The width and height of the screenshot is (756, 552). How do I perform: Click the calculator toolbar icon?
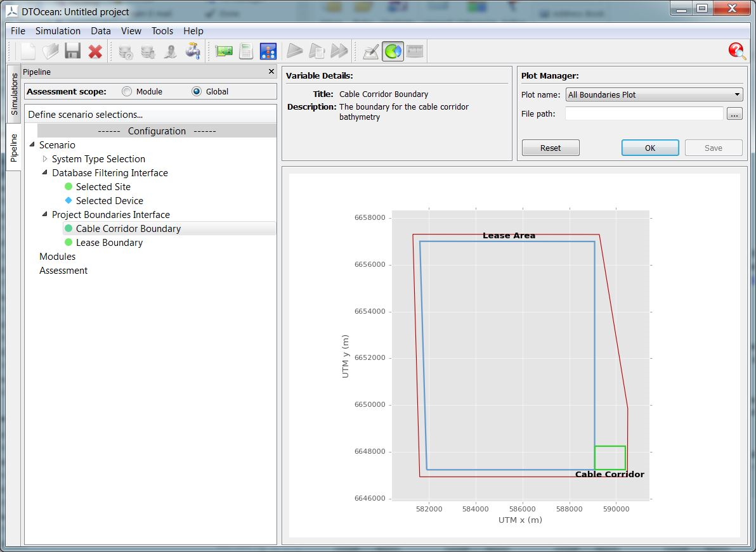pos(246,51)
